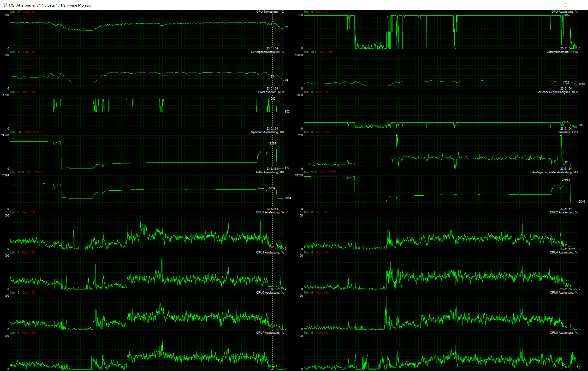588x371 pixels.
Task: Click the CPU1 Auslastung graph label
Action: (x=270, y=212)
